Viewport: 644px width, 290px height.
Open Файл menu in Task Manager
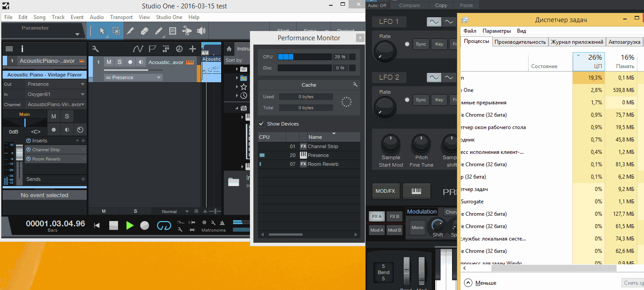pos(470,31)
